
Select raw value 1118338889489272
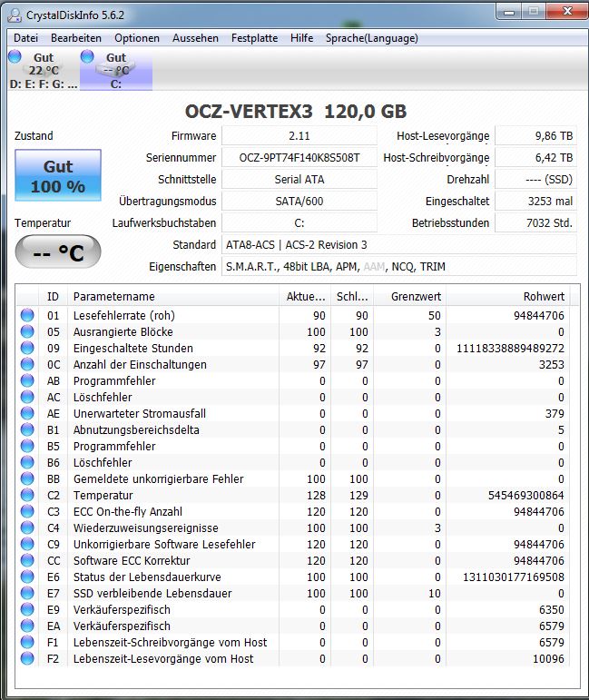pos(510,349)
